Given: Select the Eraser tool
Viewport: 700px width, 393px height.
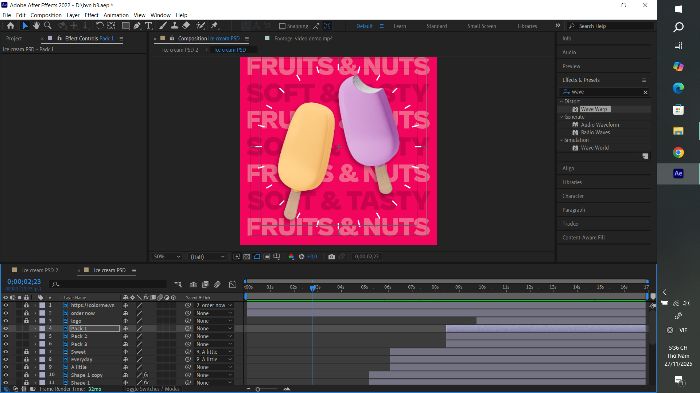Looking at the screenshot, I should click(186, 26).
